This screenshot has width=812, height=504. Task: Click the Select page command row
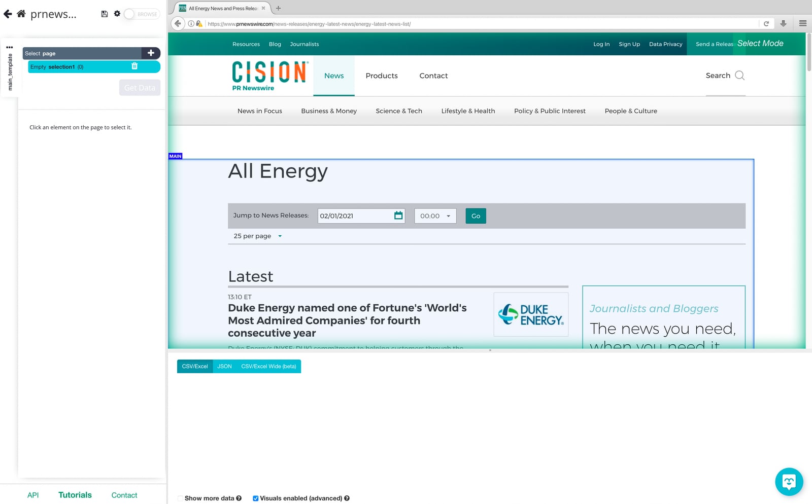pyautogui.click(x=82, y=53)
